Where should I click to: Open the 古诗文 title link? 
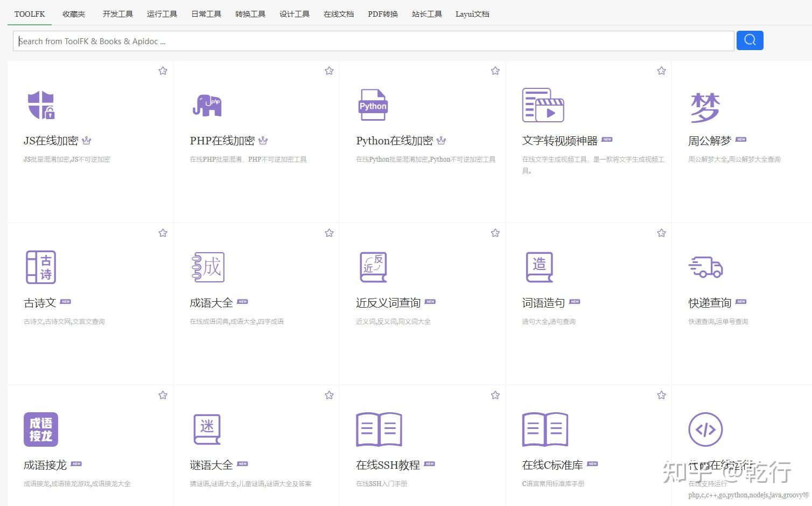point(40,303)
